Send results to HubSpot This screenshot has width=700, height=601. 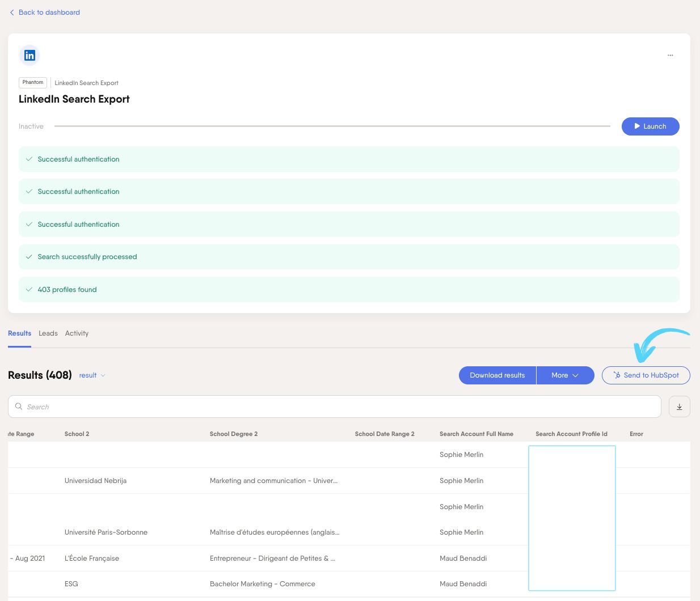click(646, 375)
